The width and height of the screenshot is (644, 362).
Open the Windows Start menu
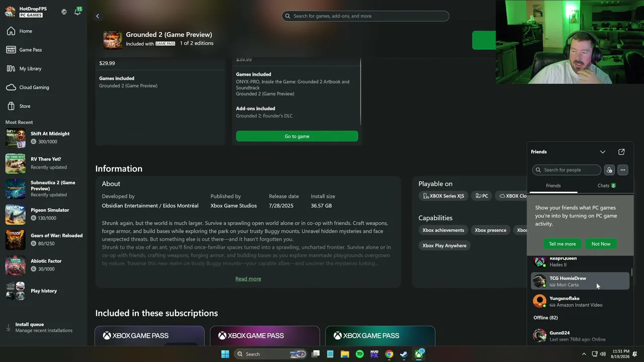pos(225,354)
